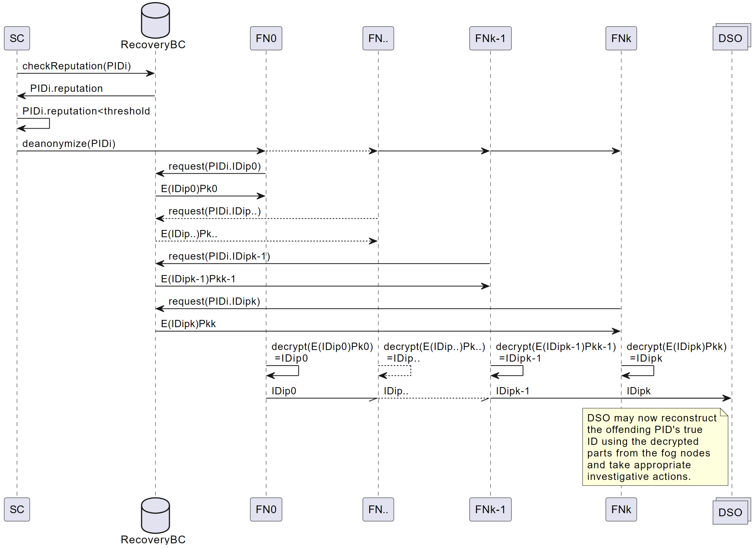Image resolution: width=756 pixels, height=549 pixels.
Task: Click the stacked DSO participant box at bottom
Action: [x=730, y=512]
